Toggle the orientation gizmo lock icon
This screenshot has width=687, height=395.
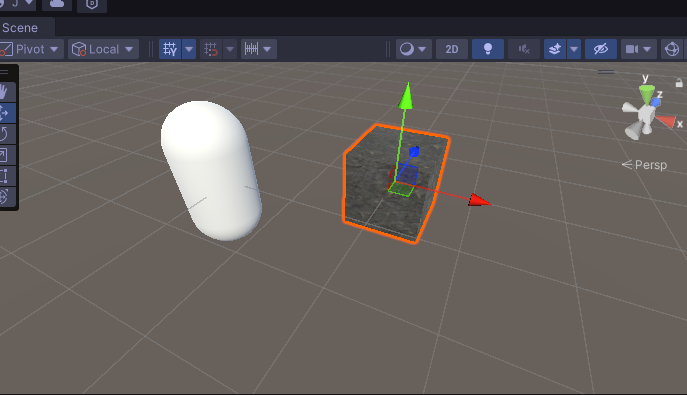coord(679,83)
